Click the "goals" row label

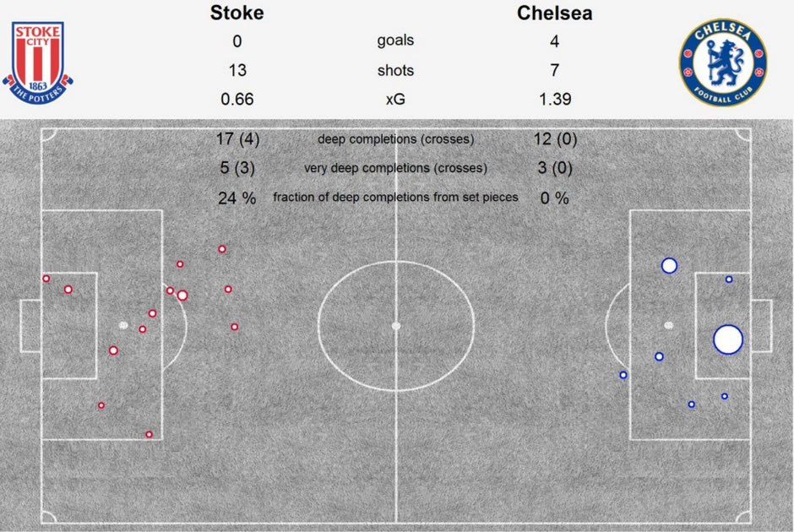395,41
